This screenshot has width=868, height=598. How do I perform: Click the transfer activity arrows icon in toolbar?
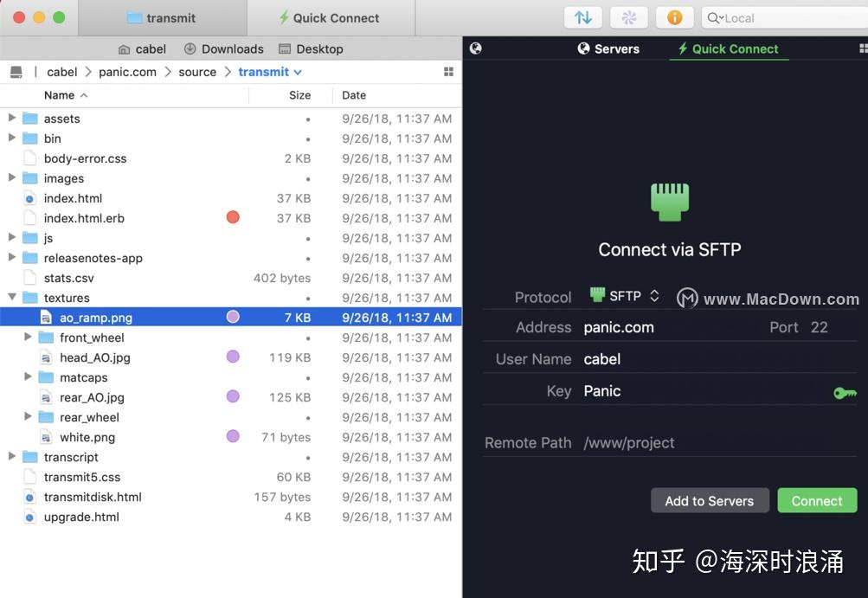583,16
